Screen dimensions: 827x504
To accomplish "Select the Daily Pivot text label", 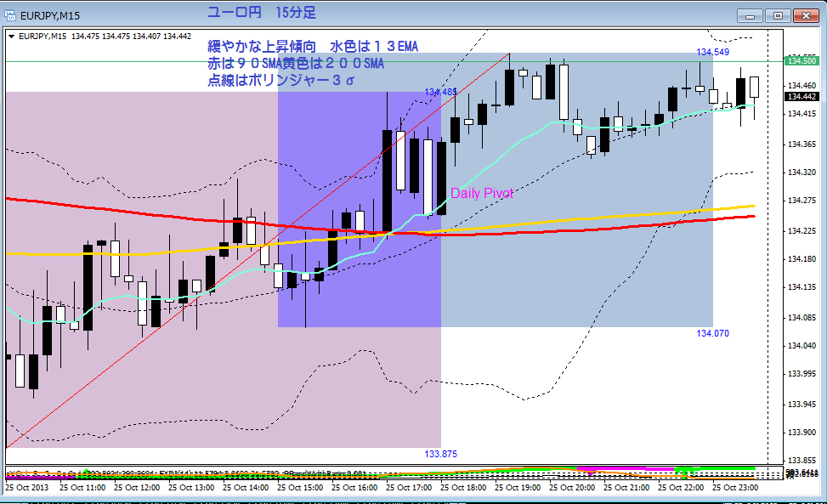I will [x=482, y=194].
